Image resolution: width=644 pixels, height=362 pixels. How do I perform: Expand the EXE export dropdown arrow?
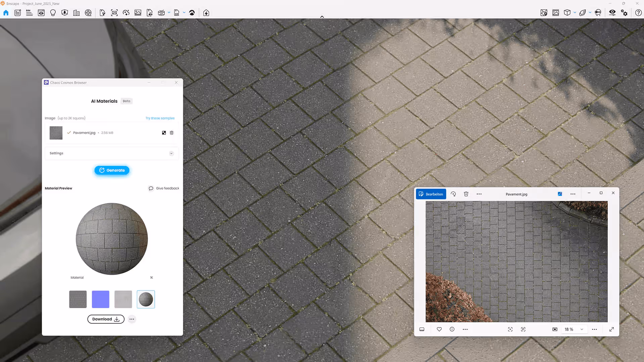pyautogui.click(x=184, y=13)
